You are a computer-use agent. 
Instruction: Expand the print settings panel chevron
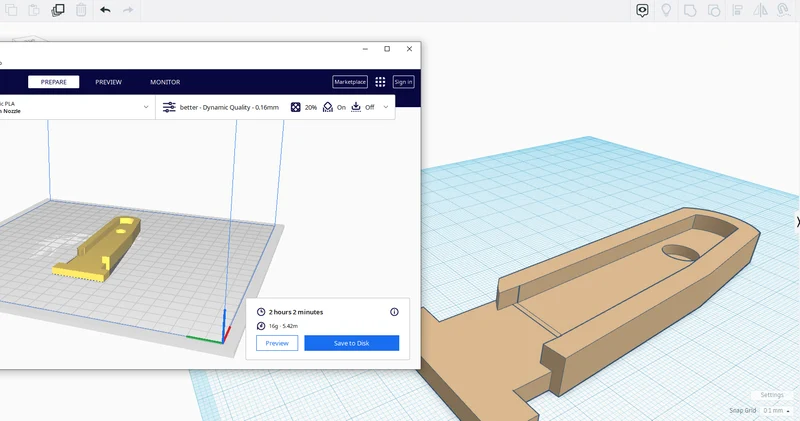pos(386,107)
